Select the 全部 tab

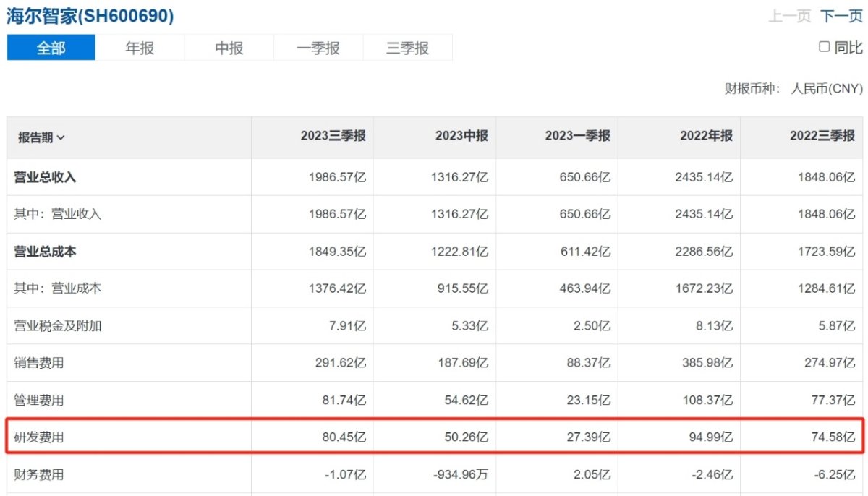pos(51,48)
